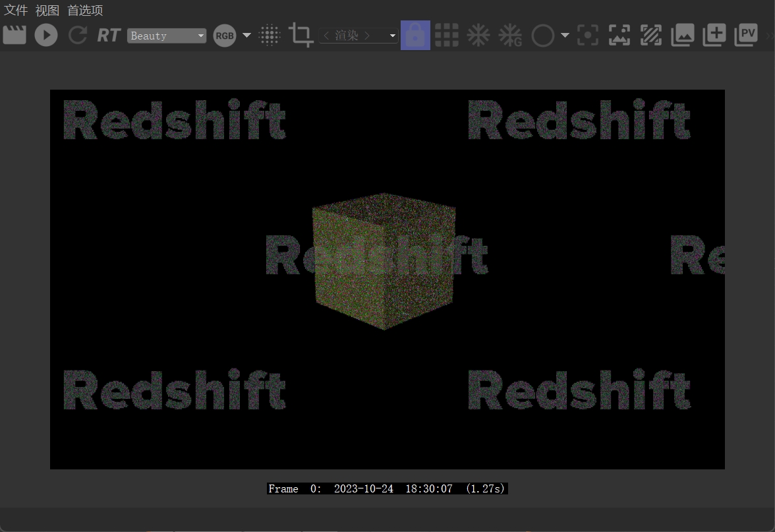Click the dotted circle sampling icon
This screenshot has width=775, height=532.
[x=270, y=35]
